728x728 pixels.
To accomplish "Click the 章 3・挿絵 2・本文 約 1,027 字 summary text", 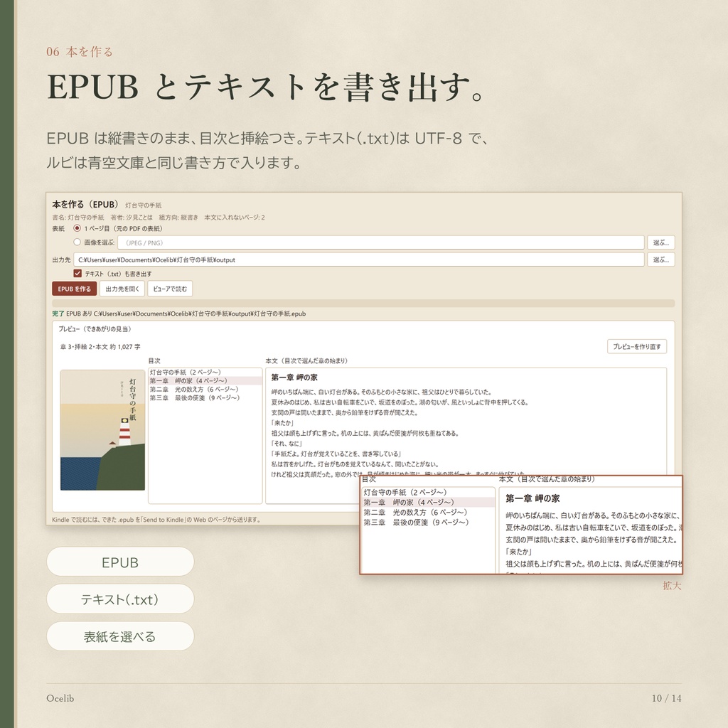I will [x=100, y=347].
